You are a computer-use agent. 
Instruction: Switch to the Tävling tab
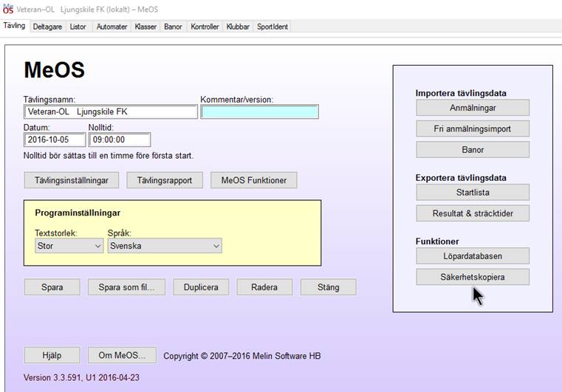point(14,26)
